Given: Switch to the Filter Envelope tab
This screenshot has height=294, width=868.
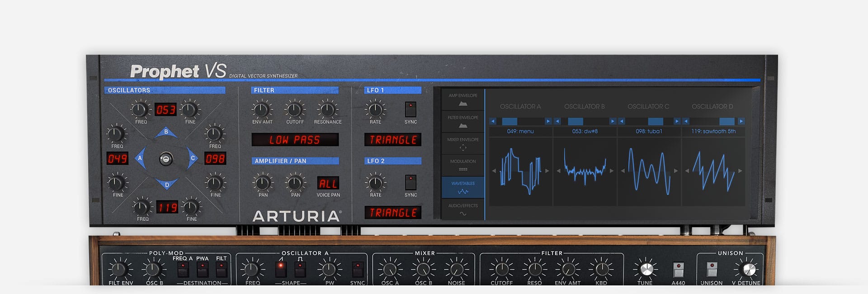Looking at the screenshot, I should click(x=463, y=121).
